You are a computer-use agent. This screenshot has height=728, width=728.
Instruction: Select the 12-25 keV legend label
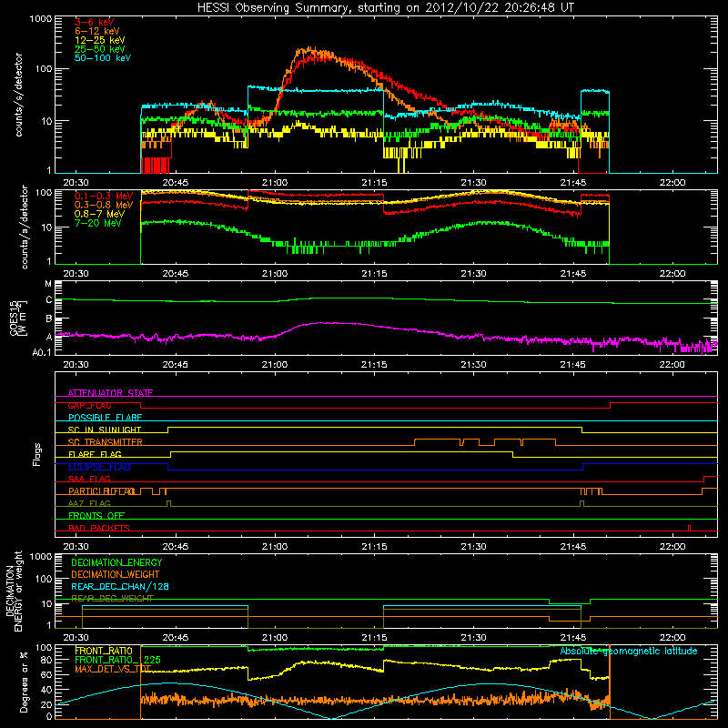point(99,40)
